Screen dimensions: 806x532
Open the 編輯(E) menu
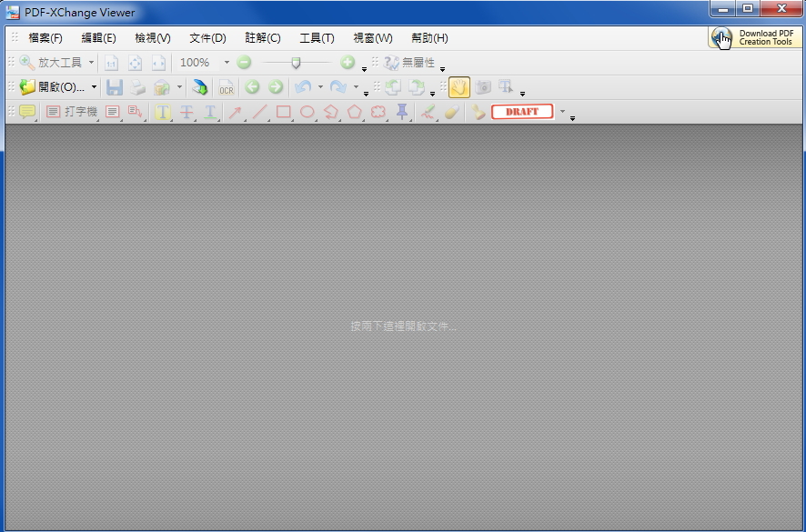coord(98,38)
